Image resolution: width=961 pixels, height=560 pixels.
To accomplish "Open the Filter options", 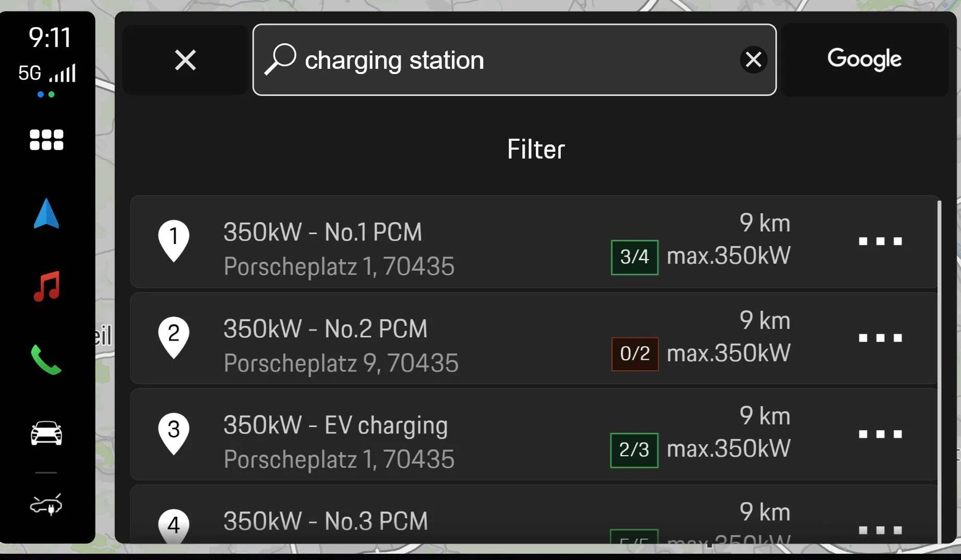I will tap(535, 149).
